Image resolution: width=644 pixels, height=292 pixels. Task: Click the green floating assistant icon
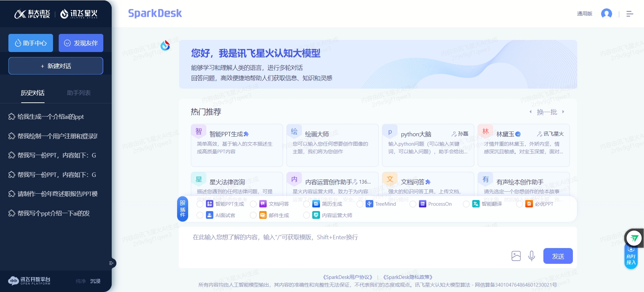[634, 238]
